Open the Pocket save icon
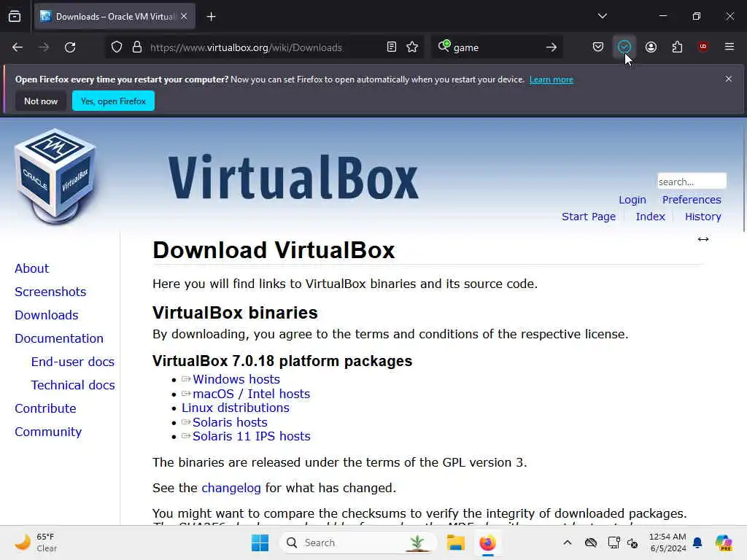 [598, 47]
